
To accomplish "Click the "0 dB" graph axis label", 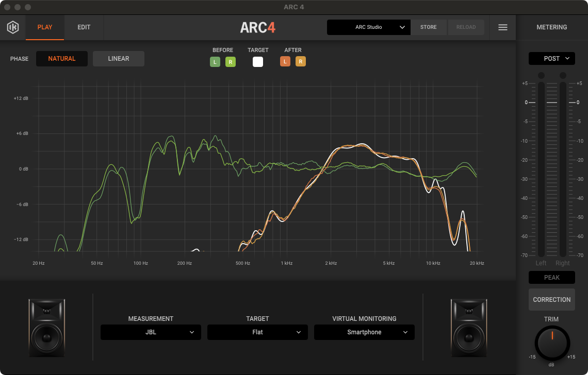I will 24,169.
